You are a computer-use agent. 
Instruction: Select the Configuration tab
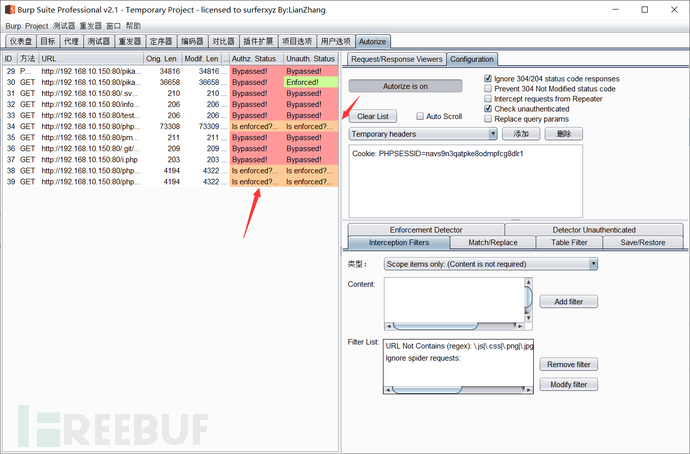tap(472, 59)
